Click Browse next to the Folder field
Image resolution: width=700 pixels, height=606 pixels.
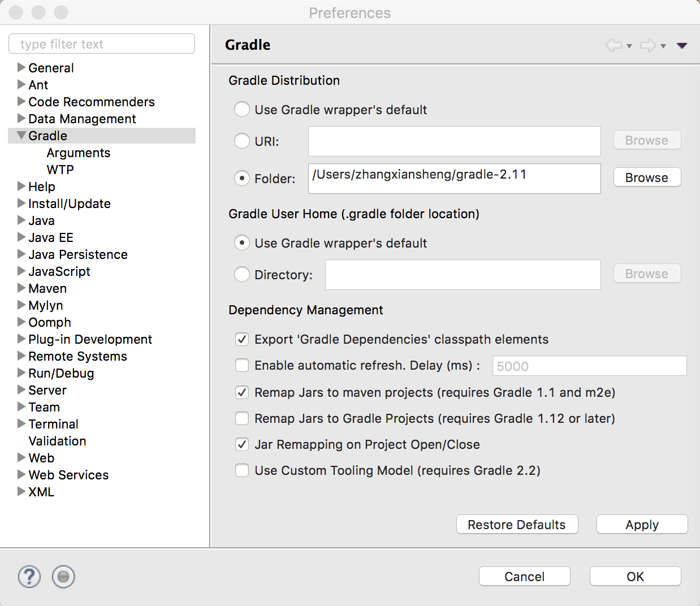coord(647,178)
